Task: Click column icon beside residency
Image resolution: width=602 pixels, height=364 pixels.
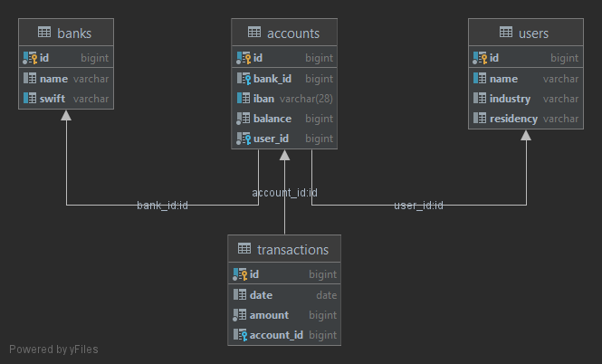Action: [480, 119]
